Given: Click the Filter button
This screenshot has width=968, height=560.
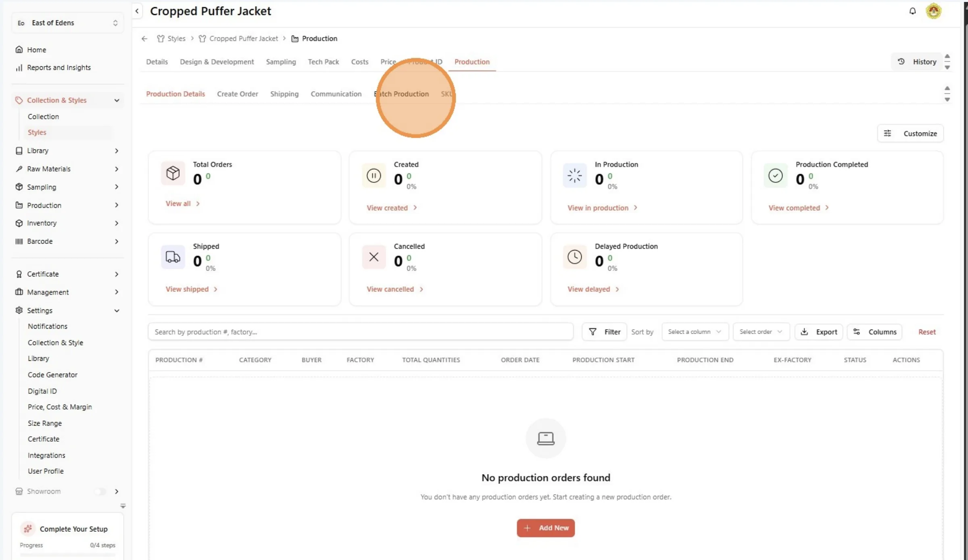Looking at the screenshot, I should (604, 332).
